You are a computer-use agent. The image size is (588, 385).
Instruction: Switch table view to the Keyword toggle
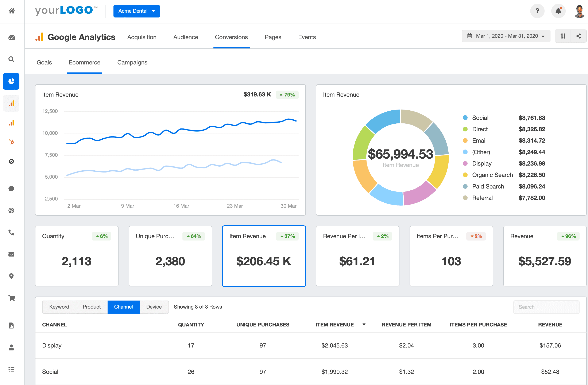(59, 307)
